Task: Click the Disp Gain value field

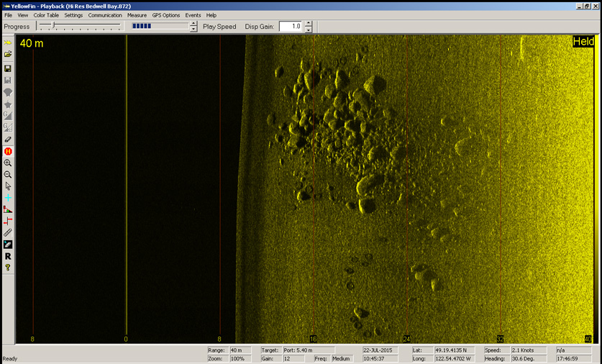Action: coord(290,27)
